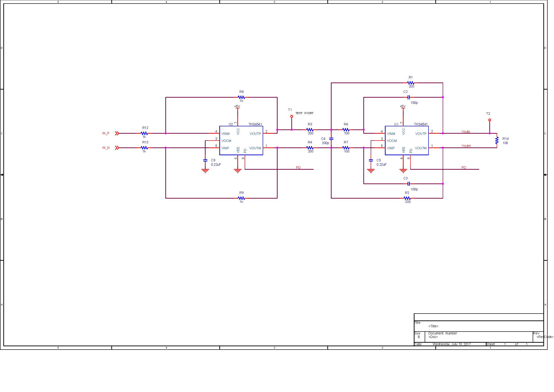
Task: Click the R1 200 ohm resistor symbol
Action: pyautogui.click(x=411, y=83)
